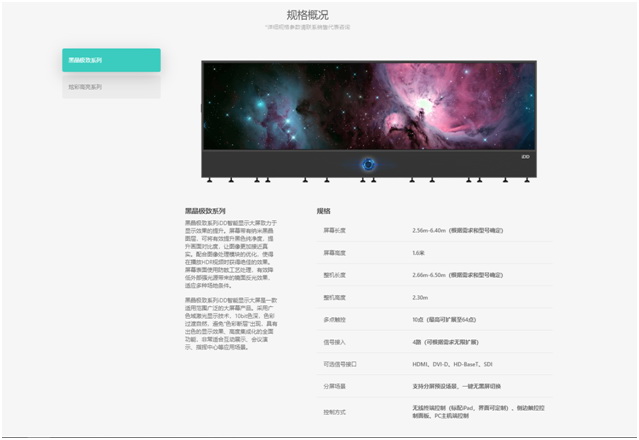Click the 多点触控 spec label
Screen dimensions: 639x440
(335, 320)
